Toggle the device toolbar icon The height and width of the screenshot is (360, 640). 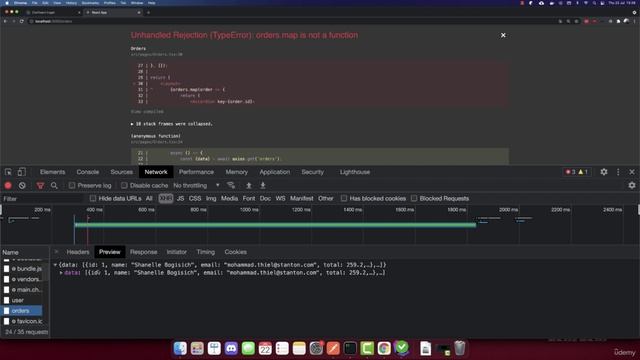(21, 172)
